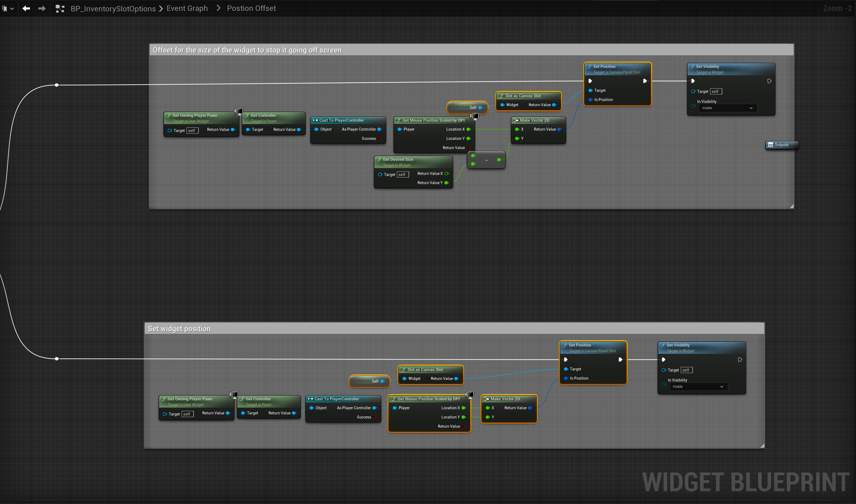The height and width of the screenshot is (504, 856).
Task: Click Success pin on top Cast To PlayerController
Action: pyautogui.click(x=379, y=138)
